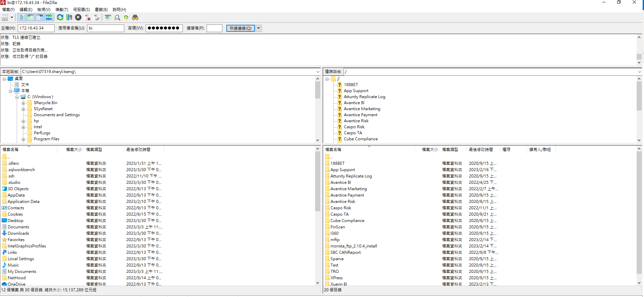Open the directory listing filters dialog
Screen dimensions: 644x297
click(x=108, y=17)
